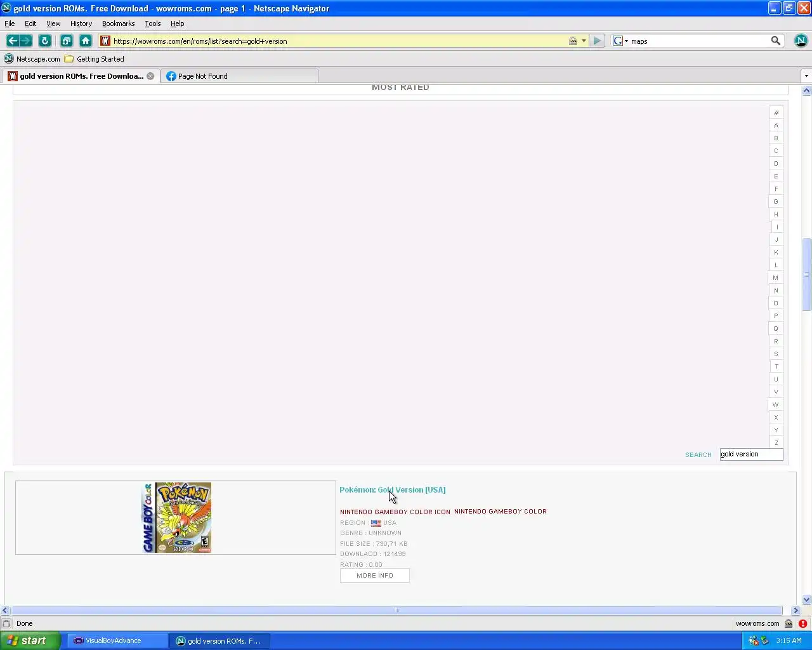Click the Pokémon Gold box art thumbnail
Viewport: 812px width, 650px height.
pyautogui.click(x=176, y=517)
